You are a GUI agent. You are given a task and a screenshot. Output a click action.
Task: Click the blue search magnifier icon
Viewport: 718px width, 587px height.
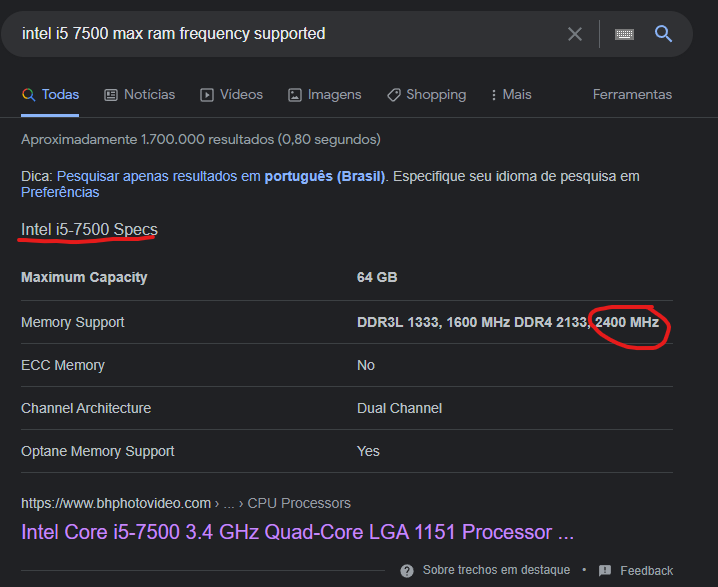point(663,33)
